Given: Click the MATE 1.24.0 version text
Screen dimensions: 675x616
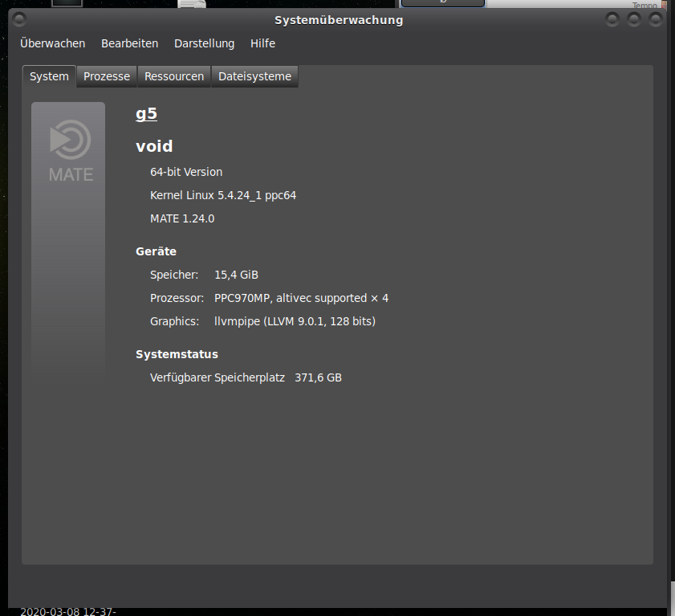Looking at the screenshot, I should pos(182,218).
